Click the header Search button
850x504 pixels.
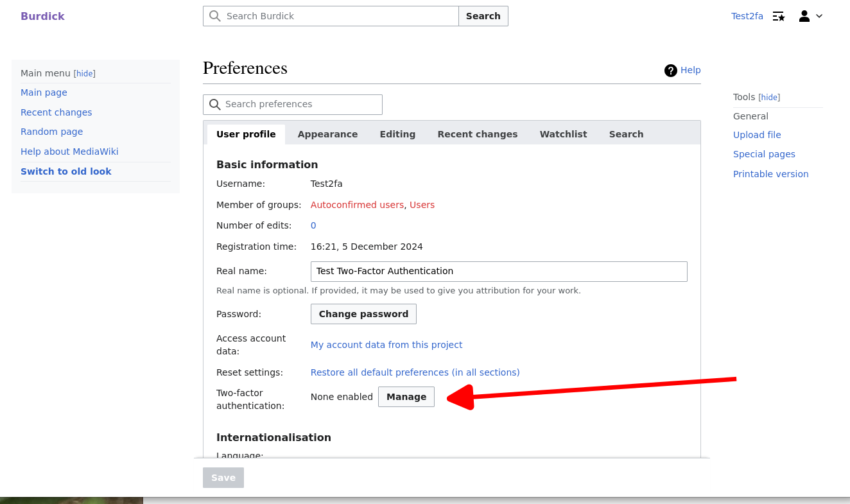(x=483, y=16)
